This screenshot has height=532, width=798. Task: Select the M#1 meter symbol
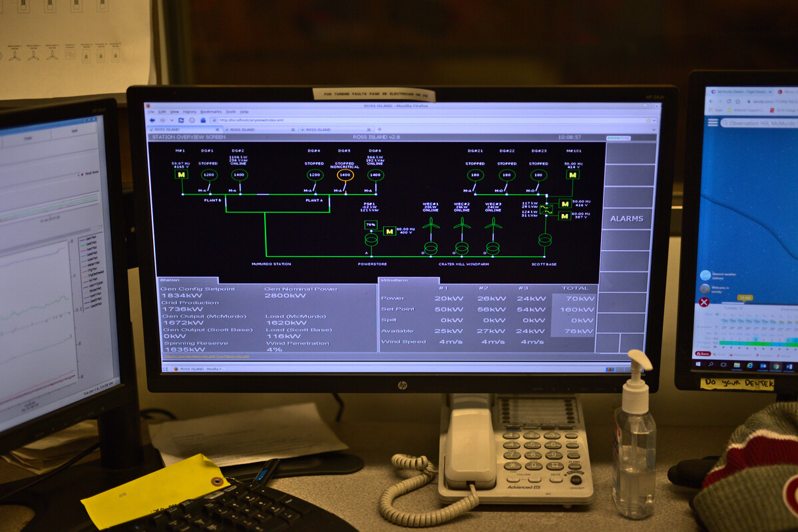182,174
